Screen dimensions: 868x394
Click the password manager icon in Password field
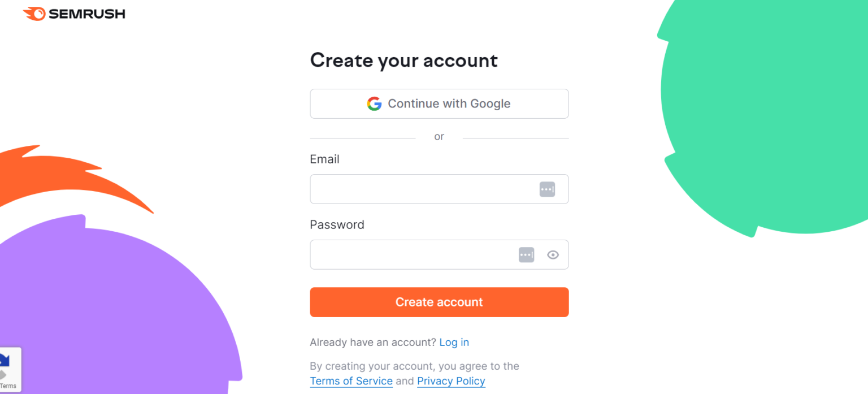pos(526,254)
